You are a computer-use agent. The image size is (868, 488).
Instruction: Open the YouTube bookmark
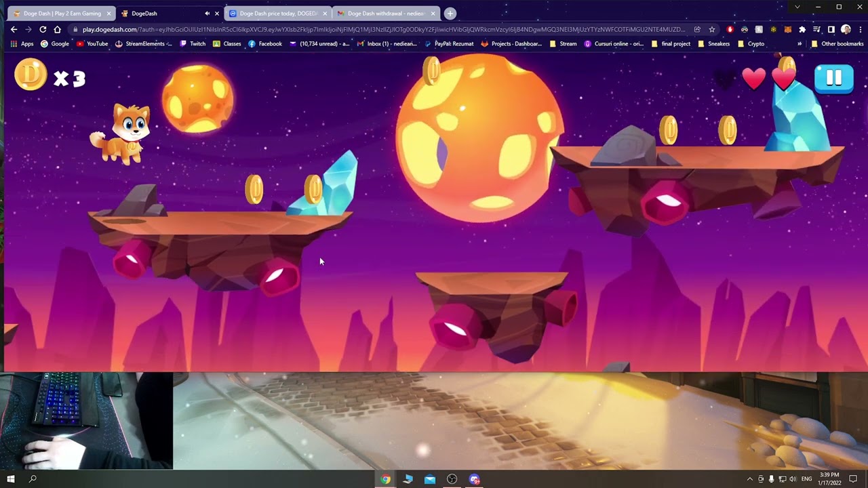[x=92, y=43]
